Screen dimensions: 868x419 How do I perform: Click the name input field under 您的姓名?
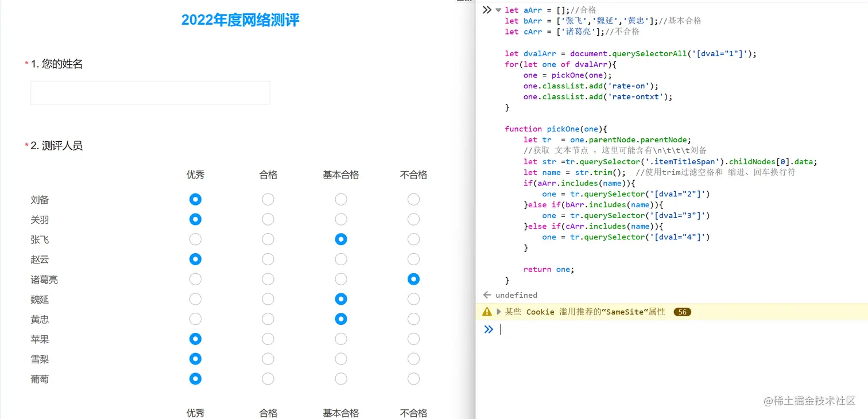point(150,92)
